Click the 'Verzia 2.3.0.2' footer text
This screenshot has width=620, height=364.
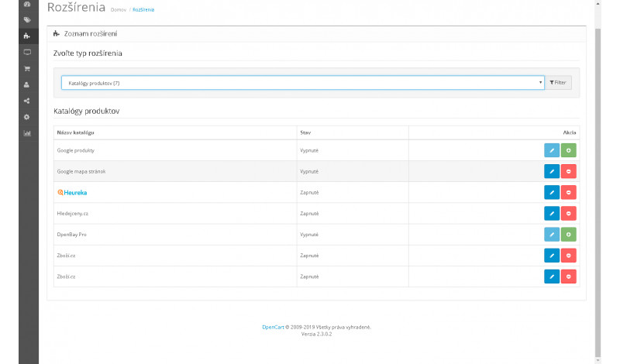click(x=316, y=334)
